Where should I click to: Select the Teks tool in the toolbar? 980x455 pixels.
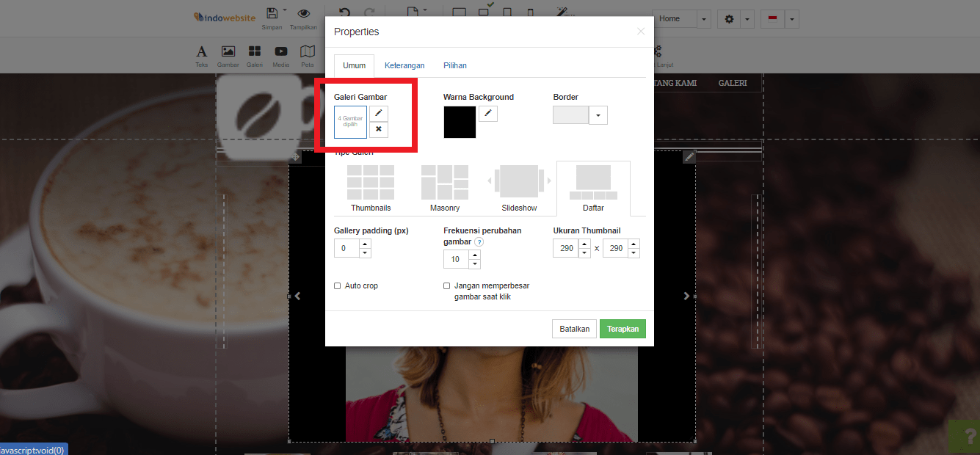pos(202,56)
